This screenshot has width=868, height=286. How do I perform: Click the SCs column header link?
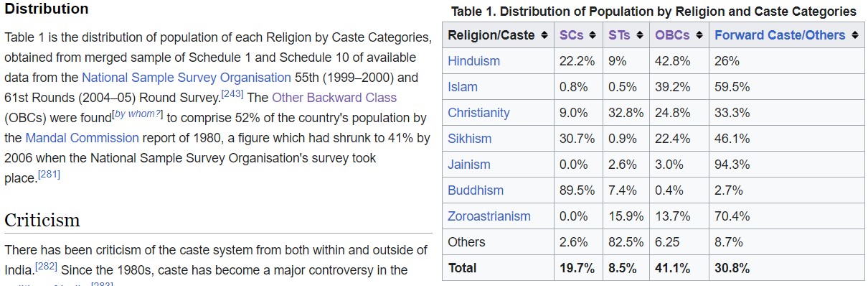(x=572, y=35)
